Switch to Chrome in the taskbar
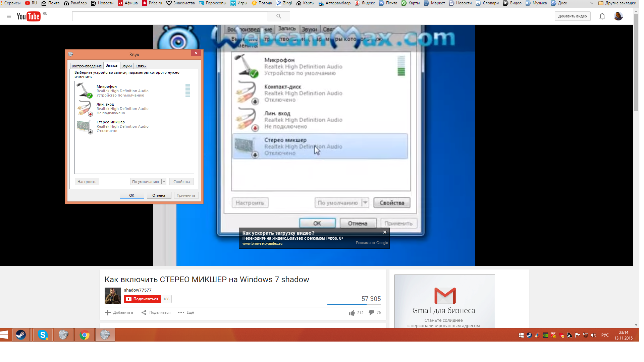 85,335
